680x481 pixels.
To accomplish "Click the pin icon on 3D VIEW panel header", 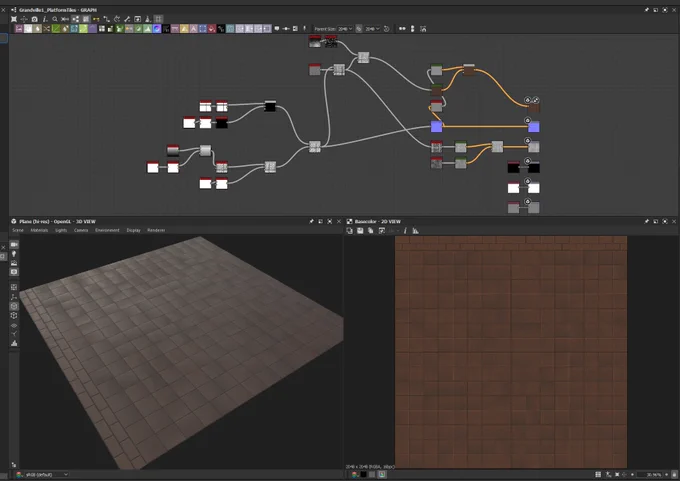I will [x=311, y=221].
